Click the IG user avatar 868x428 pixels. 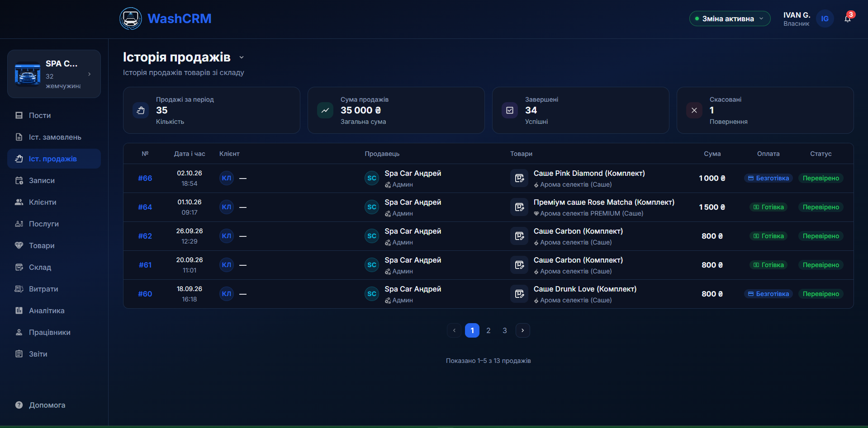click(x=825, y=19)
